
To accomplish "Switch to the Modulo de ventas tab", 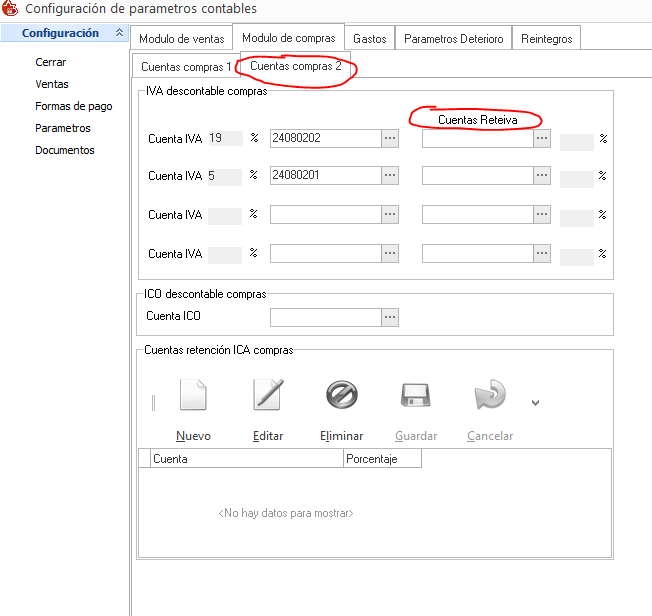I will [181, 39].
